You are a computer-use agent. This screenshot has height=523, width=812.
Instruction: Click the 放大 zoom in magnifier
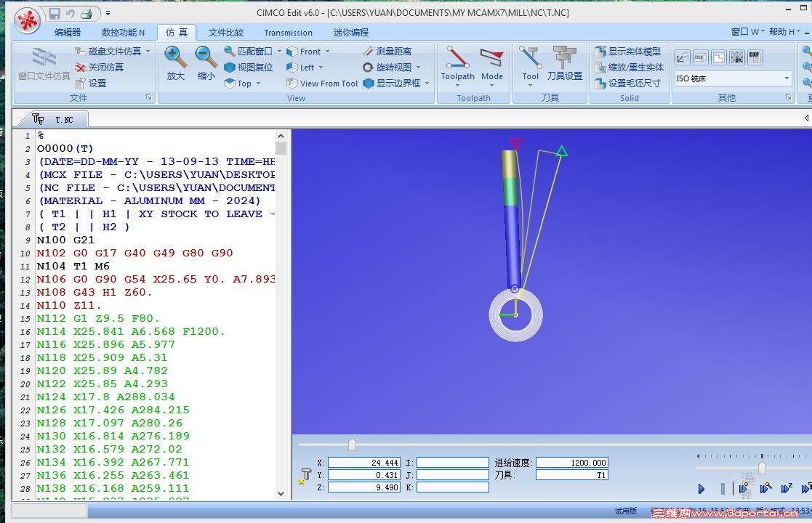click(x=175, y=63)
